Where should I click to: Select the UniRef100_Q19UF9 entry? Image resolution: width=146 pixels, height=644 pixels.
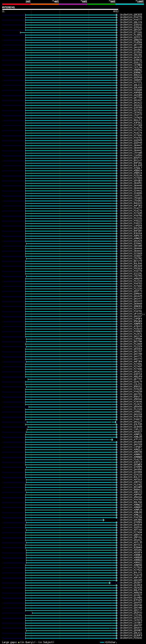click(131, 635)
